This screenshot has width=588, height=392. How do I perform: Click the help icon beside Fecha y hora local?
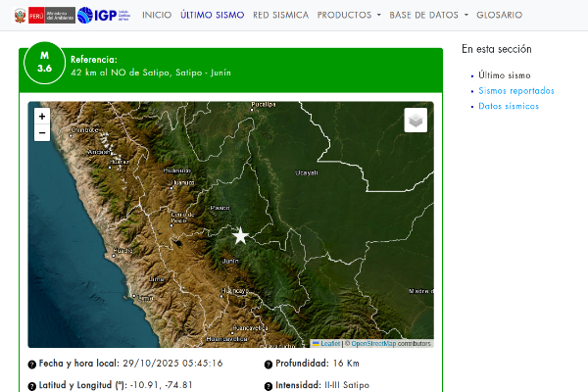pyautogui.click(x=32, y=365)
